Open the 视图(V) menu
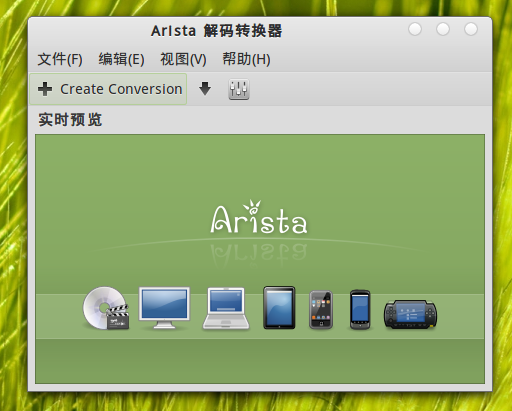The width and height of the screenshot is (512, 411). (183, 60)
